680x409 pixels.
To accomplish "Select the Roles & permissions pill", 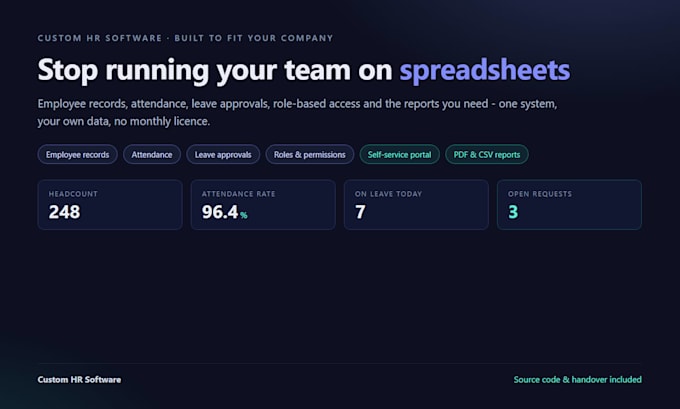I will [x=310, y=154].
